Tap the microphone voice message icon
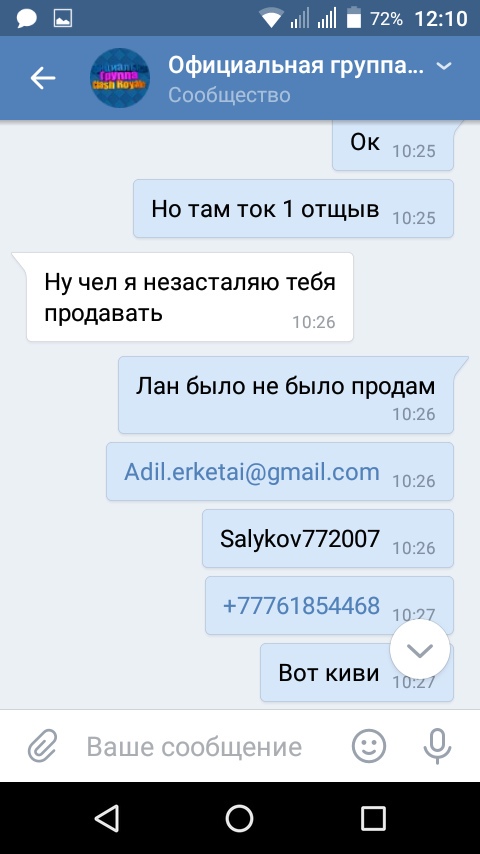 click(438, 746)
